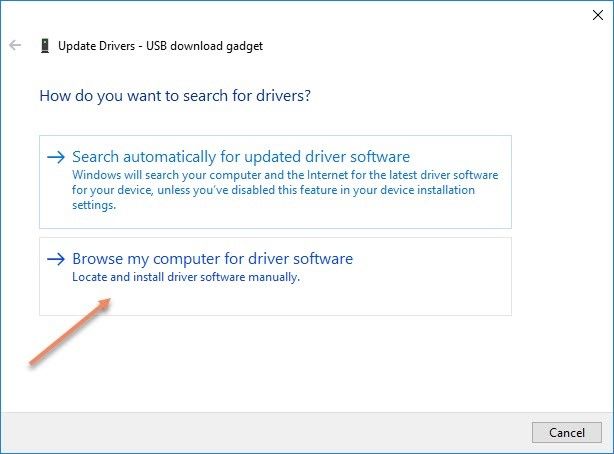Image resolution: width=614 pixels, height=454 pixels.
Task: Click the back arrow in the dialog header
Action: point(15,45)
